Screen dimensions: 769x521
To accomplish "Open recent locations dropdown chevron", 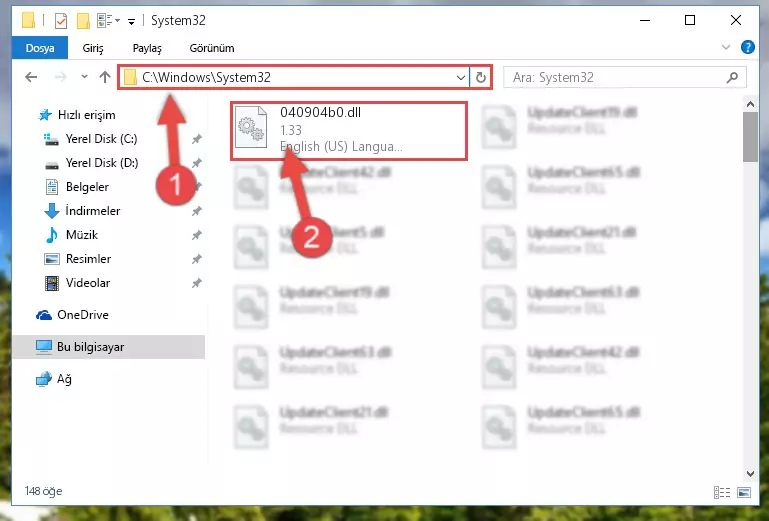I will 84,77.
